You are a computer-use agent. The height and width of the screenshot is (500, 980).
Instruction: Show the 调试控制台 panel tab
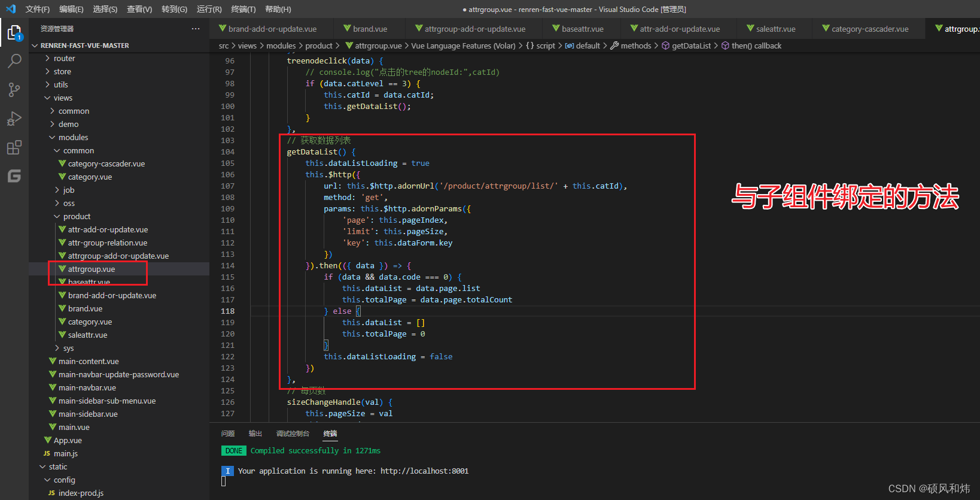click(293, 434)
